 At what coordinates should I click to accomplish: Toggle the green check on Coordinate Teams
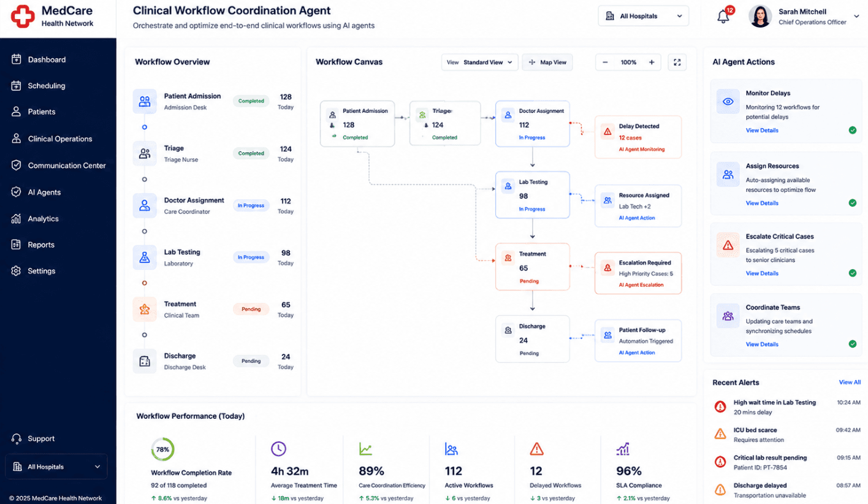coord(852,344)
